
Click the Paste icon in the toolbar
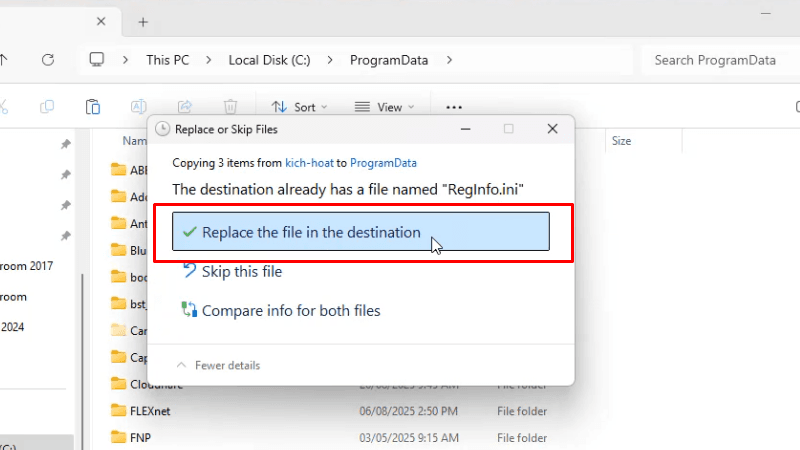click(x=93, y=107)
